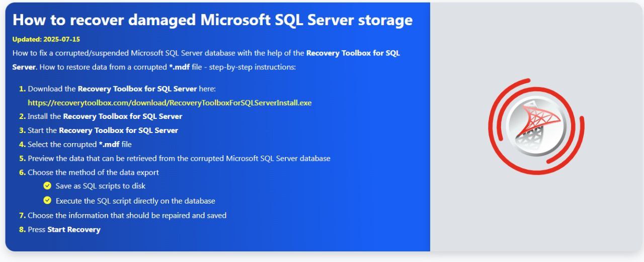Click the red ring around the logo
Image resolution: width=644 pixels, height=262 pixels.
(536, 126)
